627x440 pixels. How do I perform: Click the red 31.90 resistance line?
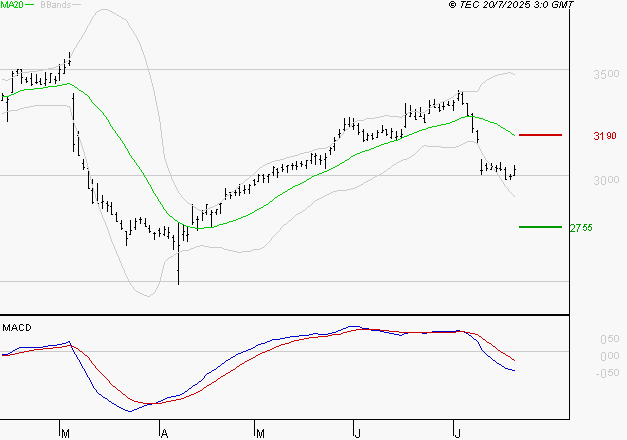click(x=540, y=135)
